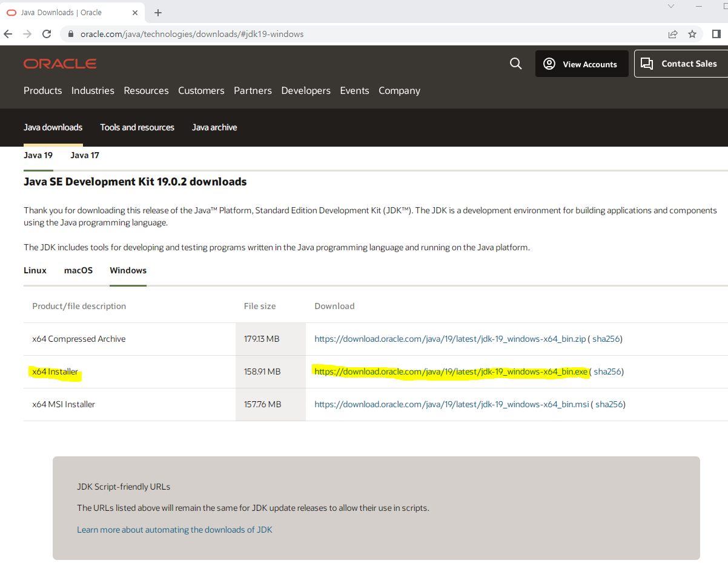The height and width of the screenshot is (563, 728).
Task: Switch to the macOS tab
Action: pyautogui.click(x=78, y=270)
